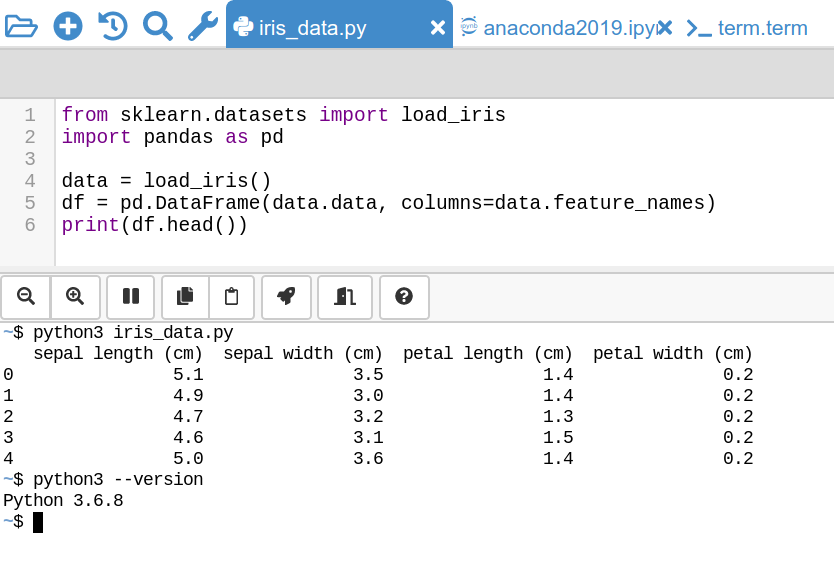Close the iris_data.py tab
This screenshot has height=561, width=834.
pos(437,27)
